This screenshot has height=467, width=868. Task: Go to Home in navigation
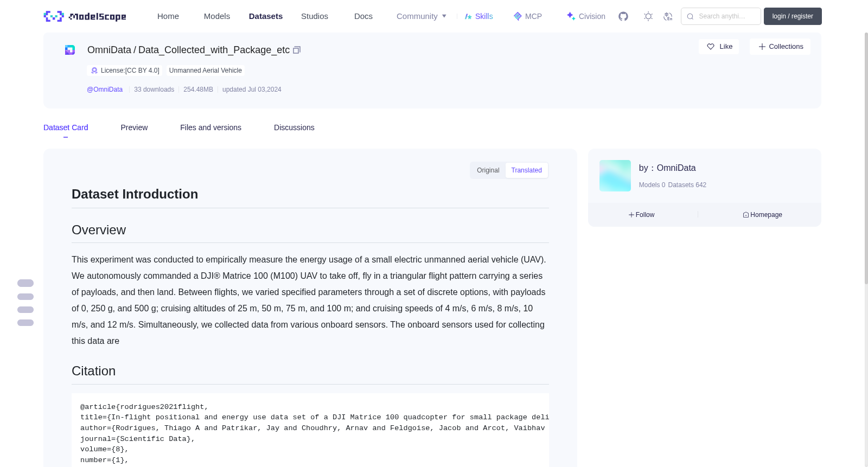(168, 16)
